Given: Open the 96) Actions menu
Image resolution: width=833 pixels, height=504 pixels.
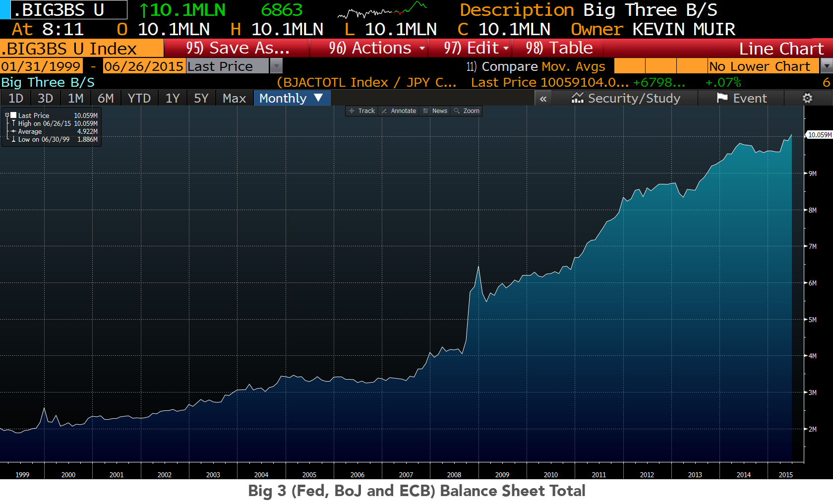Looking at the screenshot, I should [377, 48].
